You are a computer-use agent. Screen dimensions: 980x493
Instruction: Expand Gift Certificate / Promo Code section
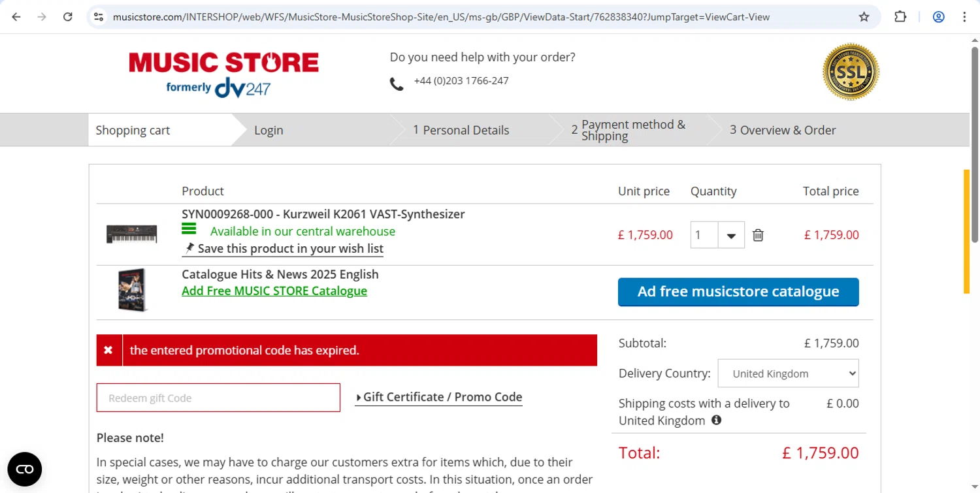click(438, 397)
